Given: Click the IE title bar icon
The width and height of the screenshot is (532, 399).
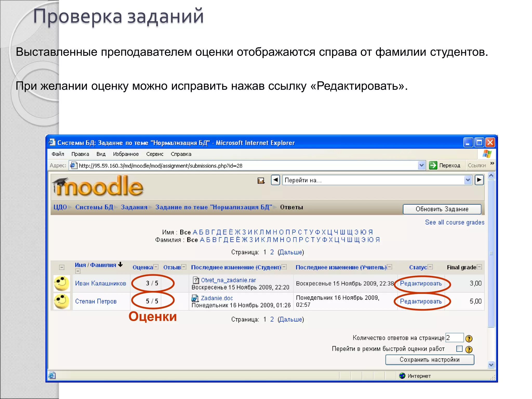Looking at the screenshot, I should coord(52,142).
